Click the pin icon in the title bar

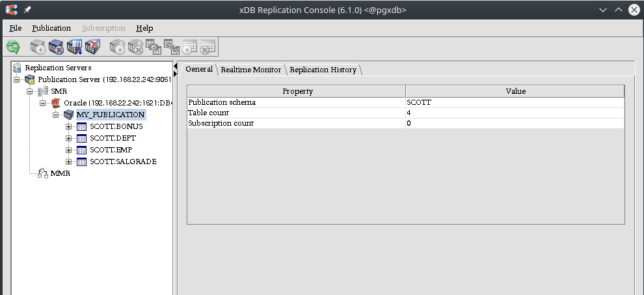27,10
